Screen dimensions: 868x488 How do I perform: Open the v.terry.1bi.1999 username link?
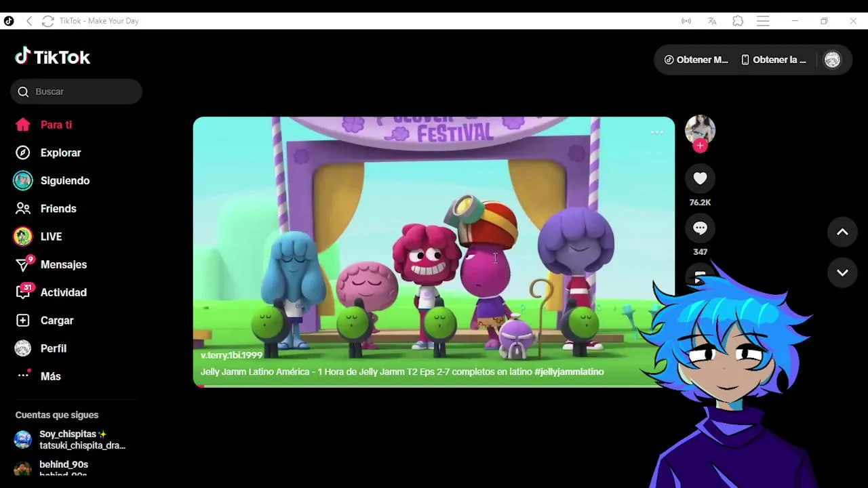(x=231, y=355)
